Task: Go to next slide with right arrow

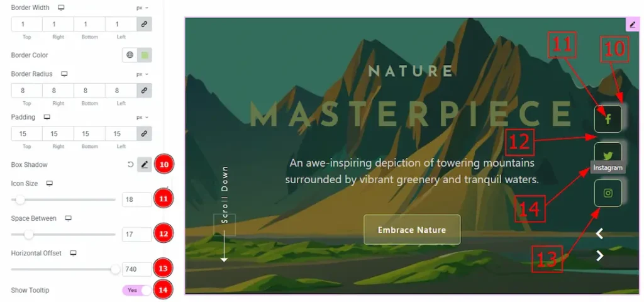Action: 599,255
